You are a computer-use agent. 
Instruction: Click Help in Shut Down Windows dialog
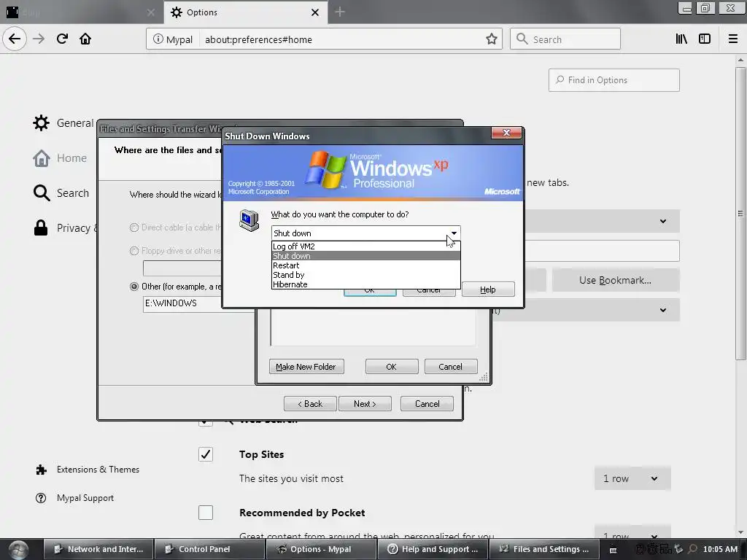coord(488,289)
